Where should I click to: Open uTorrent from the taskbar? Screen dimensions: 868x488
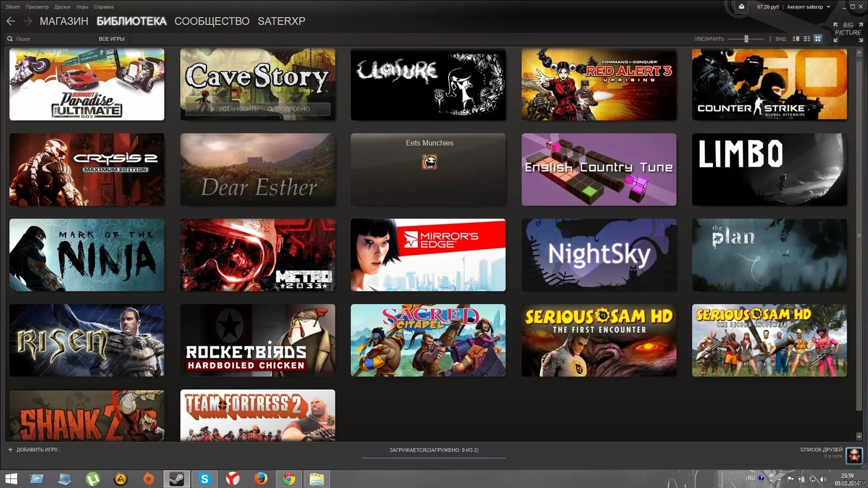coord(93,479)
